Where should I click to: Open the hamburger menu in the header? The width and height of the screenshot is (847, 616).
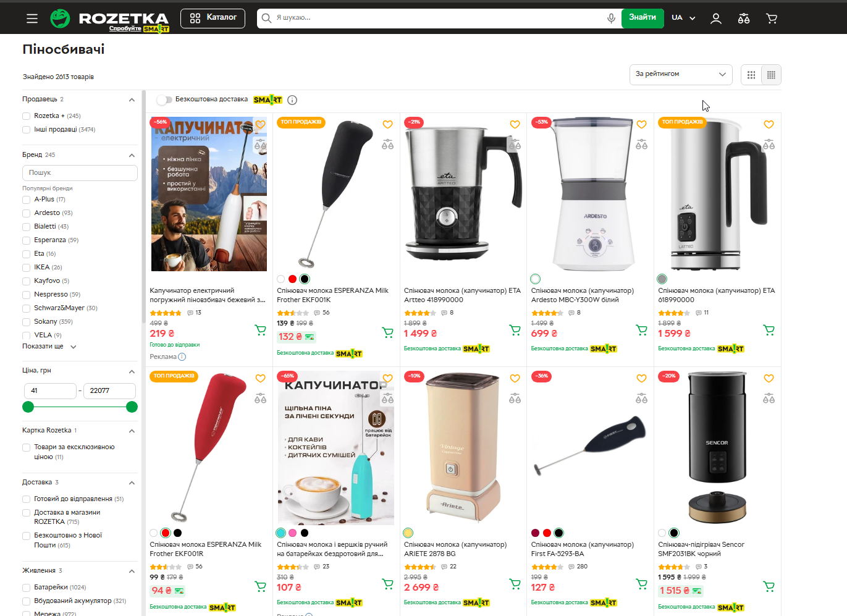(32, 19)
